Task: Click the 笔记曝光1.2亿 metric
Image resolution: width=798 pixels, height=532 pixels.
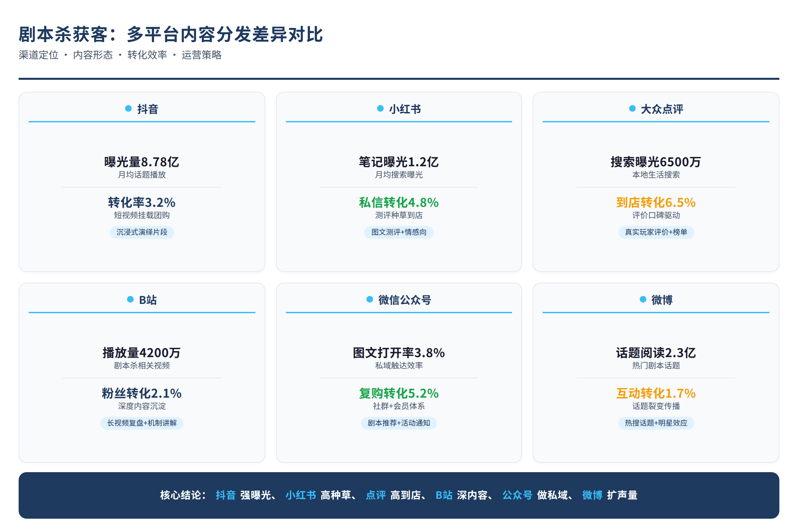Action: [x=399, y=162]
